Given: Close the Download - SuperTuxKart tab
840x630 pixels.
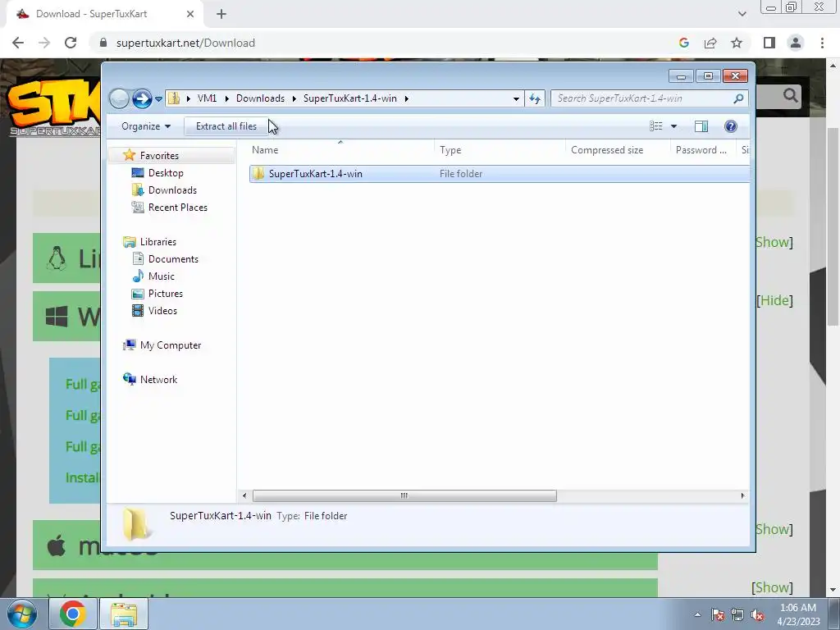Looking at the screenshot, I should coord(189,14).
